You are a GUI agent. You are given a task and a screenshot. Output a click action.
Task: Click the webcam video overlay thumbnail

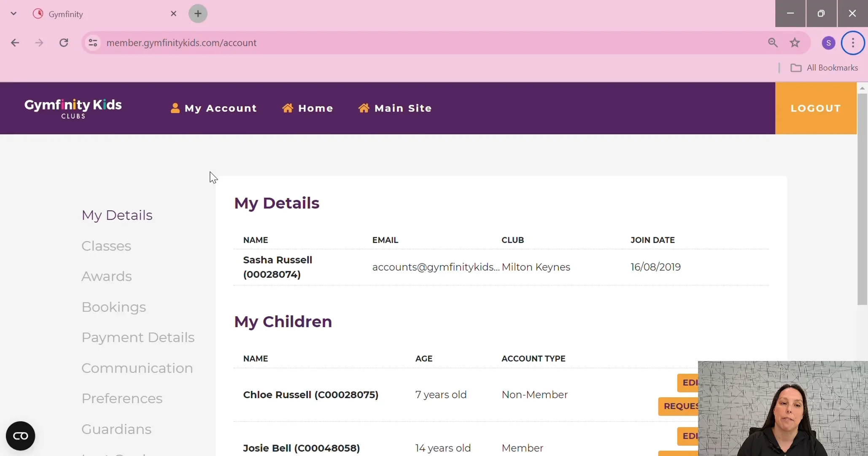[783, 408]
